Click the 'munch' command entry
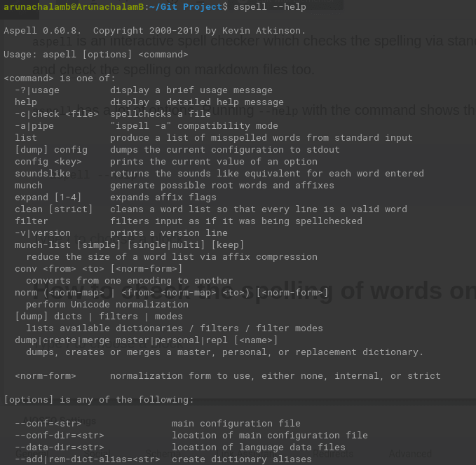The width and height of the screenshot is (476, 465). pyautogui.click(x=29, y=186)
